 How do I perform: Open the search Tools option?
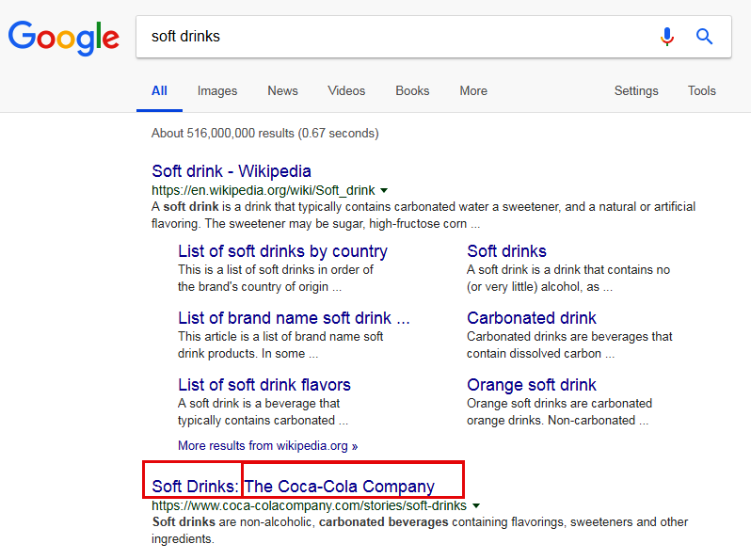(702, 91)
